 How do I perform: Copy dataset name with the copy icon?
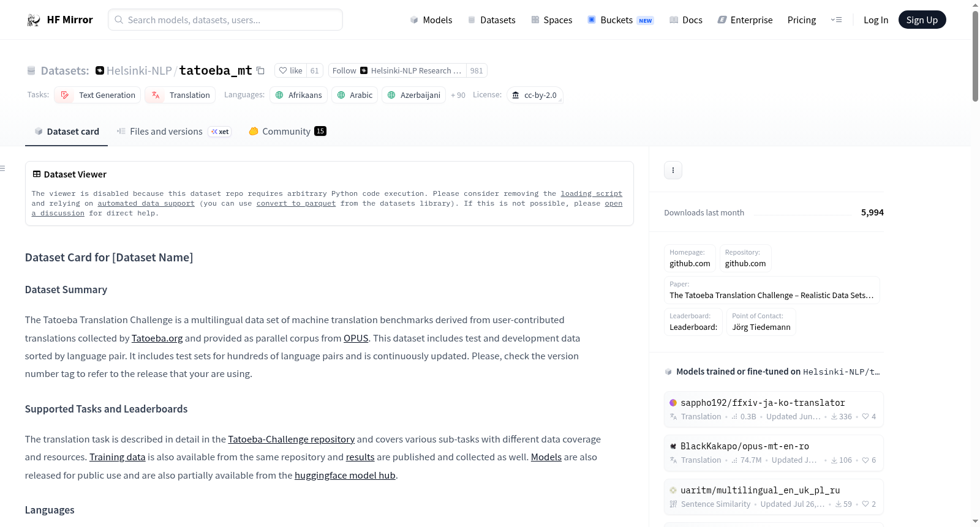coord(260,70)
